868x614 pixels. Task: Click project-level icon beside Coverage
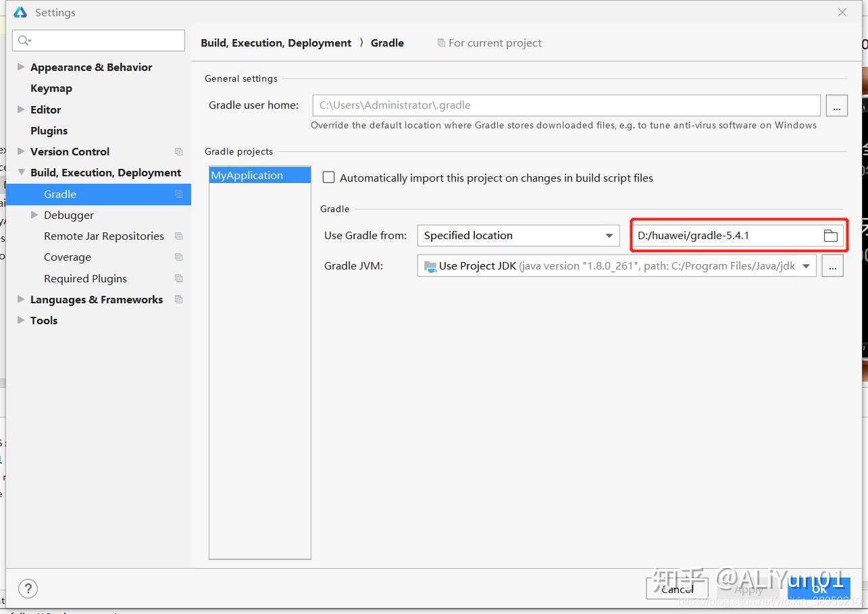click(178, 257)
